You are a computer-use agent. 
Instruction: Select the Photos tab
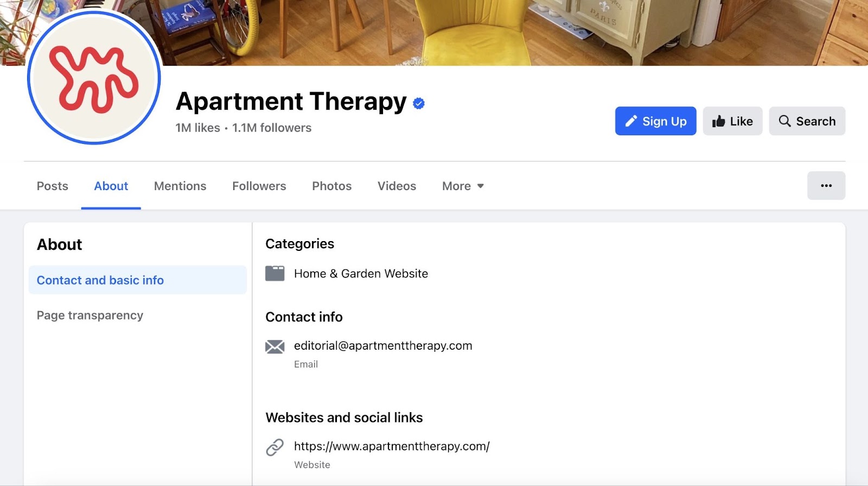[331, 186]
